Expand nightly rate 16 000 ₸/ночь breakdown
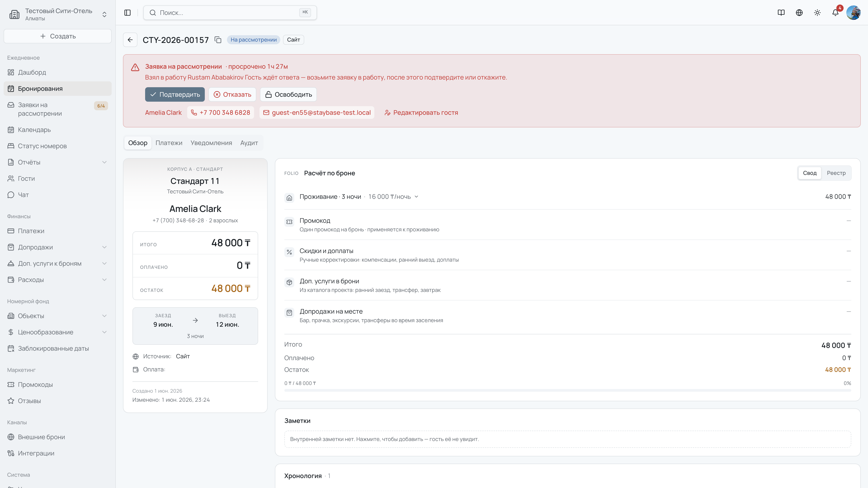This screenshot has height=488, width=868. tap(393, 197)
